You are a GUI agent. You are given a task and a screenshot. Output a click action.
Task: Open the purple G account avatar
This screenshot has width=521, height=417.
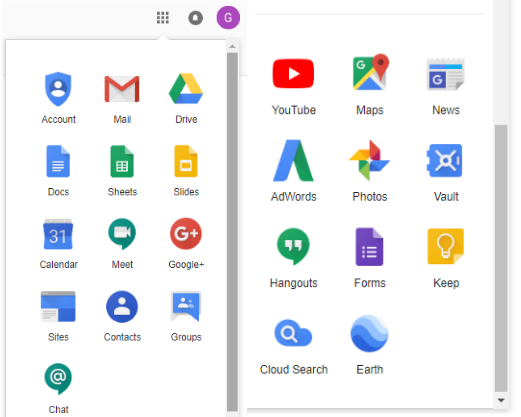tap(228, 18)
